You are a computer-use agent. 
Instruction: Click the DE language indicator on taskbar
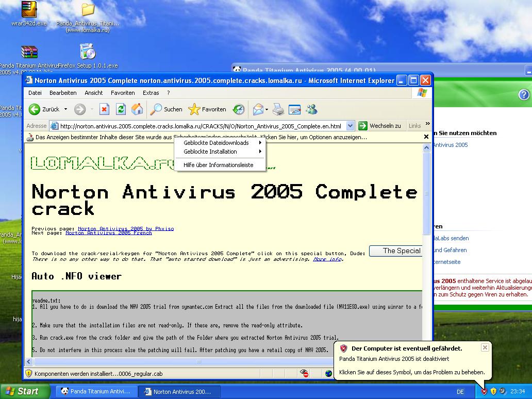[x=460, y=392]
